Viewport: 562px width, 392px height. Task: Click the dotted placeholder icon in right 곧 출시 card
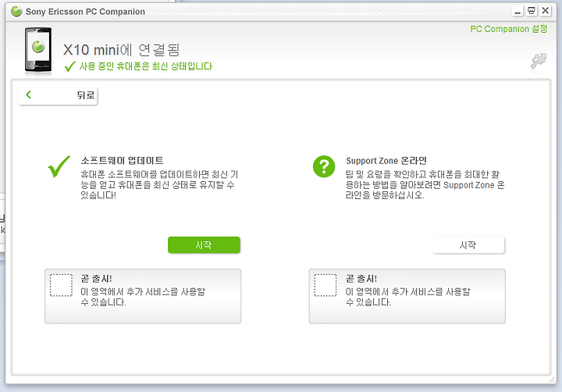point(325,286)
